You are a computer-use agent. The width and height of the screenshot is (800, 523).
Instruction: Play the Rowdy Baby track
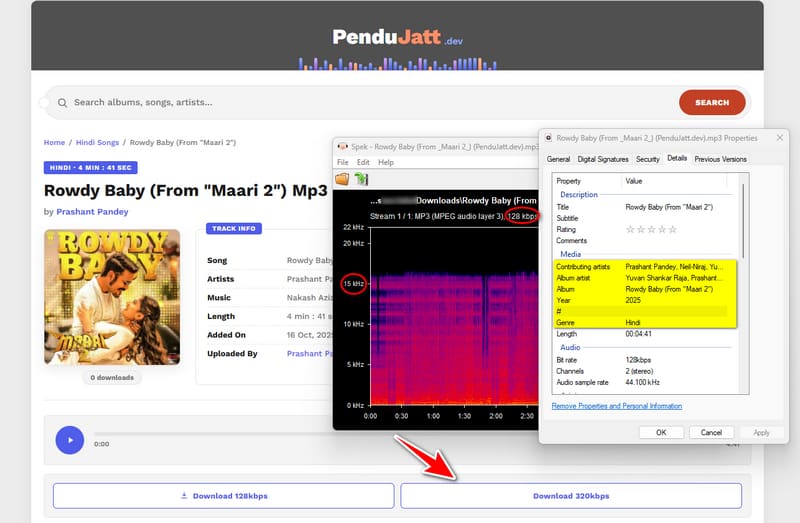click(70, 440)
